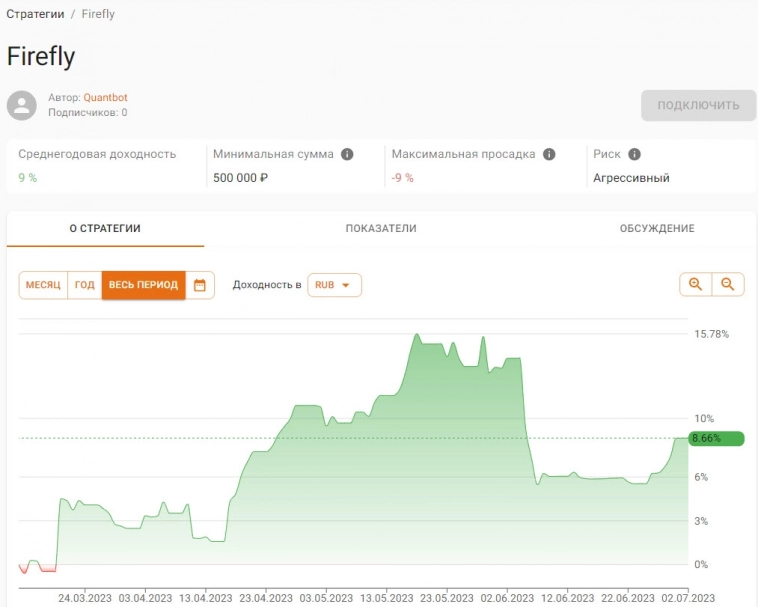The height and width of the screenshot is (607, 758).
Task: Click the 6% axis label
Action: (x=701, y=477)
